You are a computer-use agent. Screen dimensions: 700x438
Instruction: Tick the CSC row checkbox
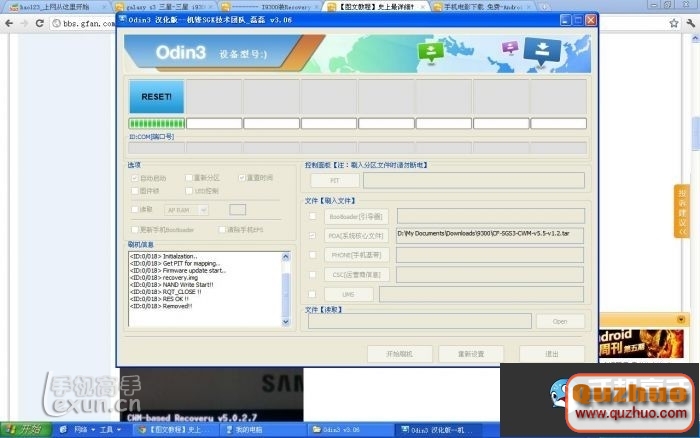point(312,275)
